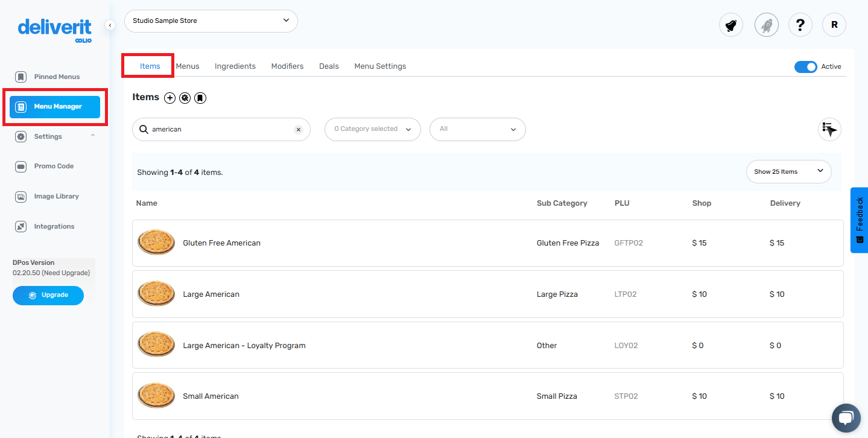Open Integrations page

tap(54, 227)
